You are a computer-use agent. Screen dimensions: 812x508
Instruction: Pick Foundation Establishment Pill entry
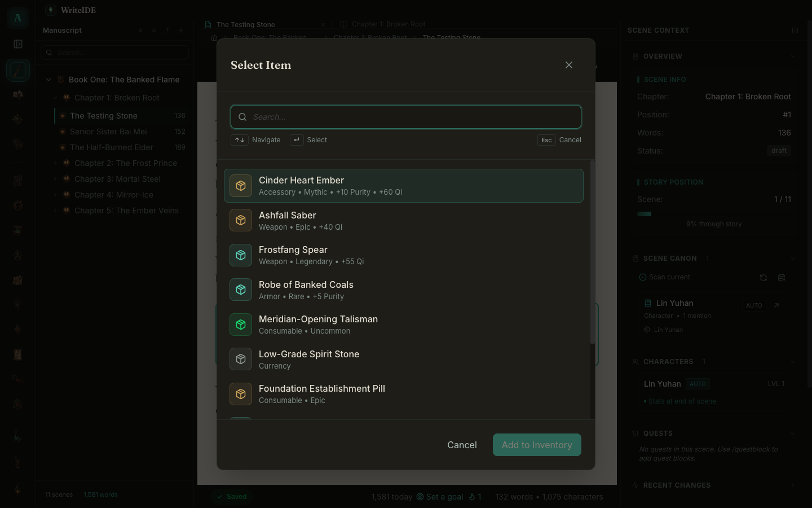click(x=404, y=394)
